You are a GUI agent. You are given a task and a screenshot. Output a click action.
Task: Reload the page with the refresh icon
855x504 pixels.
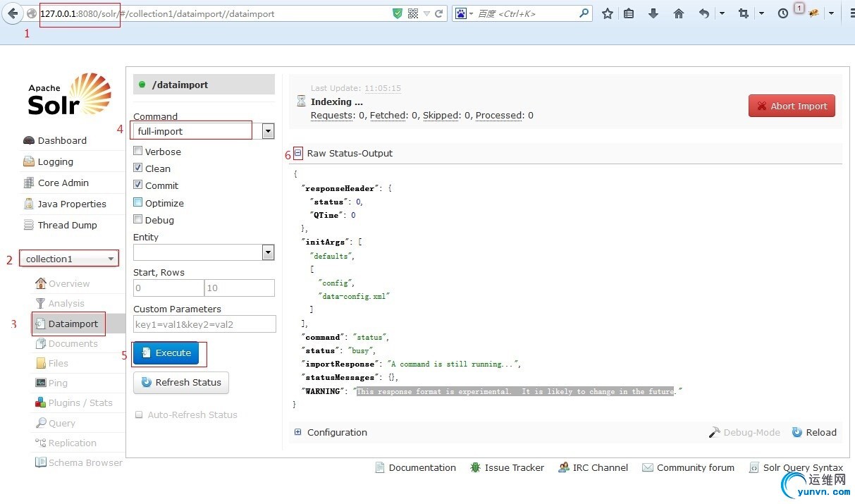pos(439,13)
